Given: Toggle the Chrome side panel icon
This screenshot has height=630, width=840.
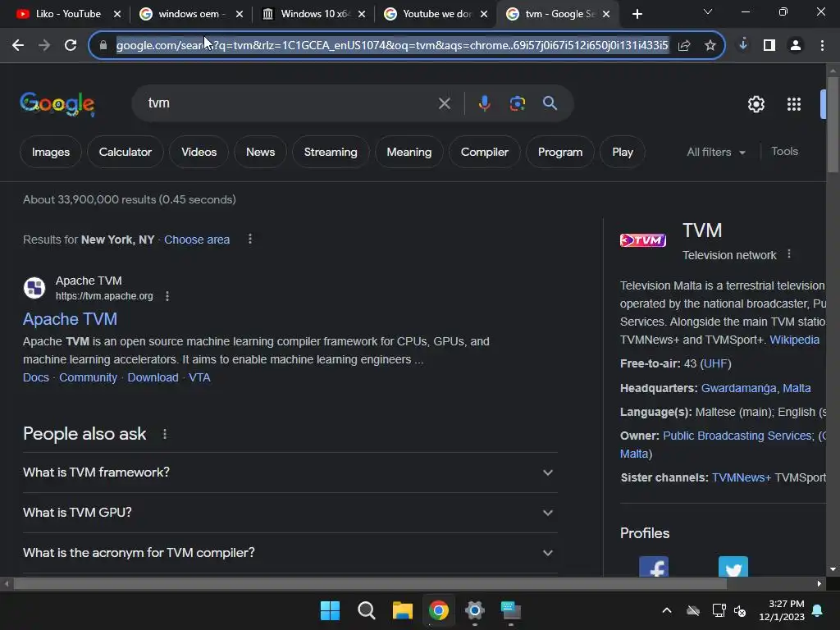Looking at the screenshot, I should (x=769, y=46).
